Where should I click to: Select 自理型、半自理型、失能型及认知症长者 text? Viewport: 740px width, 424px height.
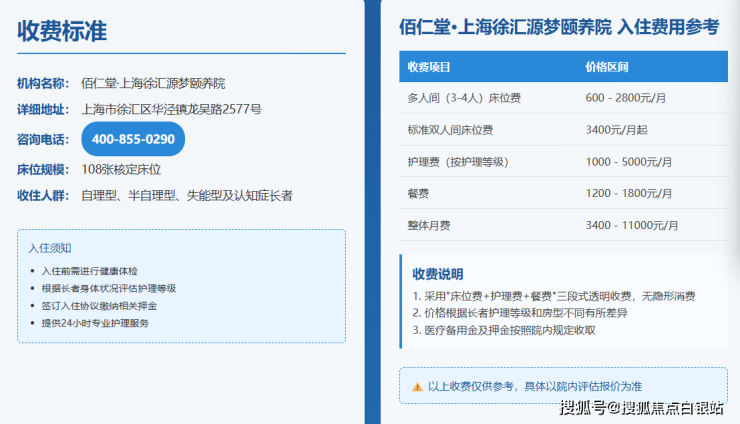tap(187, 195)
